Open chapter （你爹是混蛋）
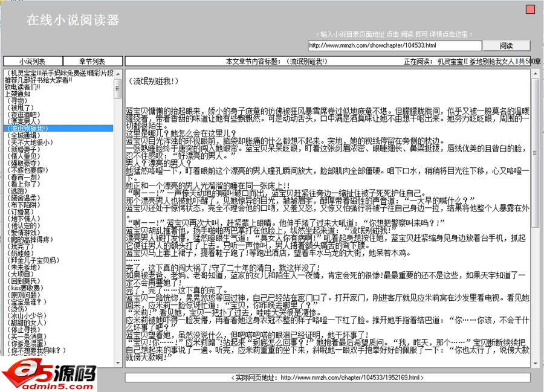544x392 pixels. click(x=27, y=344)
